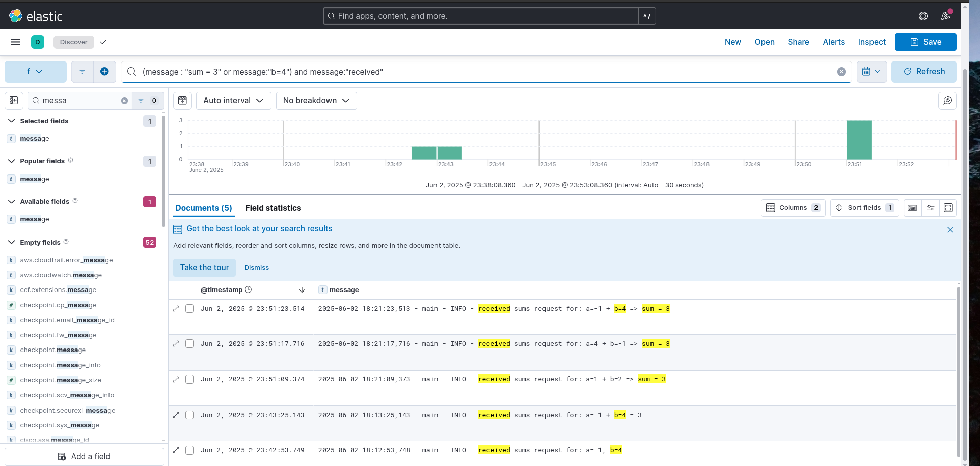980x466 pixels.
Task: Open the newsfeed notifications icon
Action: (x=946, y=16)
